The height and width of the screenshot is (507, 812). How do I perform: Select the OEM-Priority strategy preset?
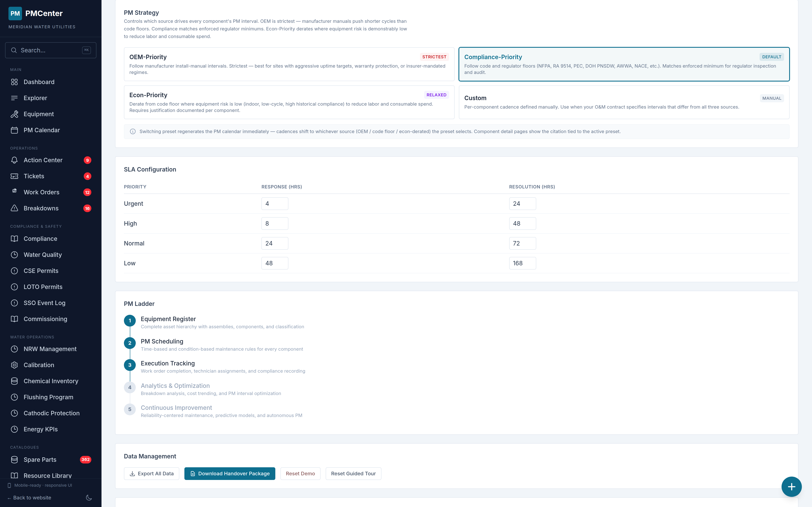(x=289, y=64)
